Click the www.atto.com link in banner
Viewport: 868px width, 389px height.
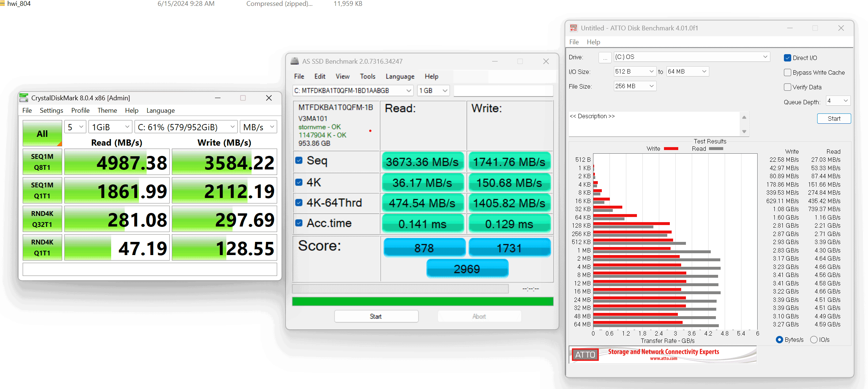[663, 359]
